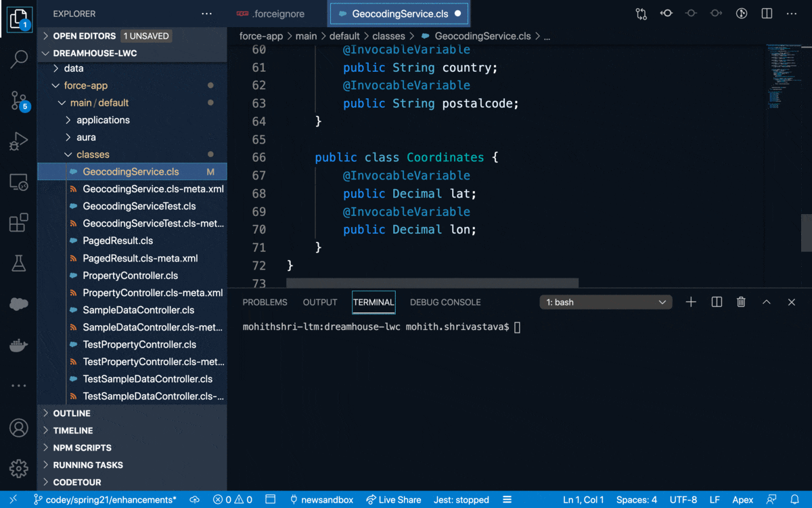
Task: Open PropertyController.cls in the file tree
Action: coord(131,276)
